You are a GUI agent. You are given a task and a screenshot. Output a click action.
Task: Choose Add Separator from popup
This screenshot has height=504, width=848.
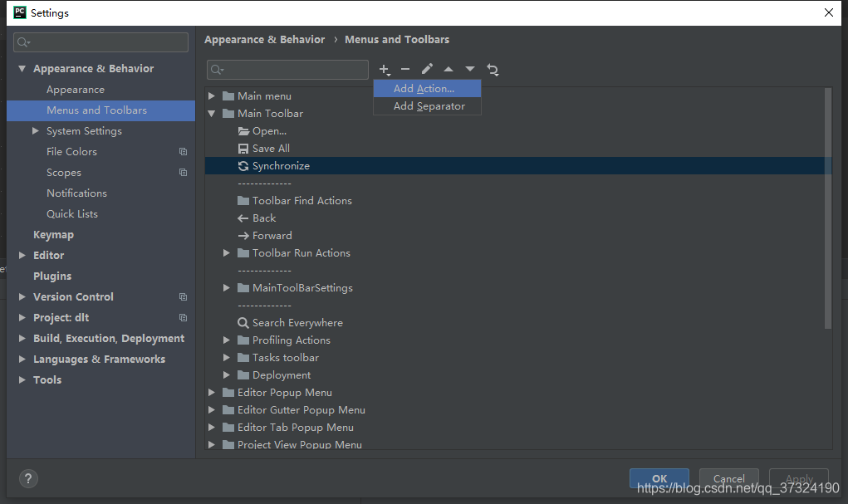pyautogui.click(x=427, y=106)
